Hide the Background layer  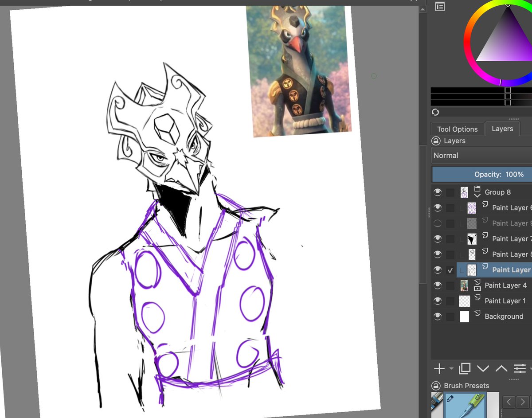[438, 316]
